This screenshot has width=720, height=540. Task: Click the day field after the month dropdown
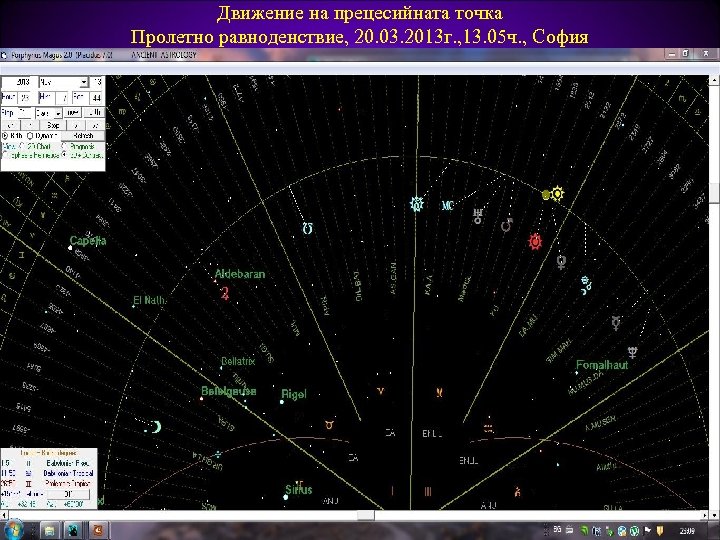click(96, 82)
